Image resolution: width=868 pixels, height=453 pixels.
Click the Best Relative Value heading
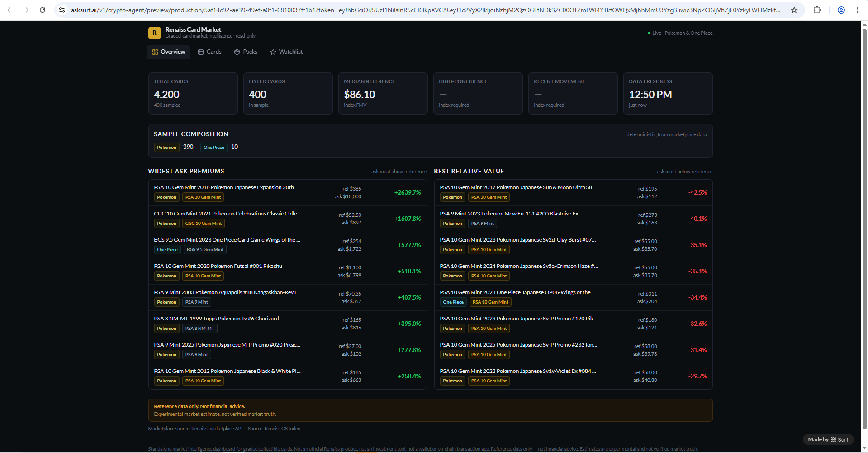point(469,171)
